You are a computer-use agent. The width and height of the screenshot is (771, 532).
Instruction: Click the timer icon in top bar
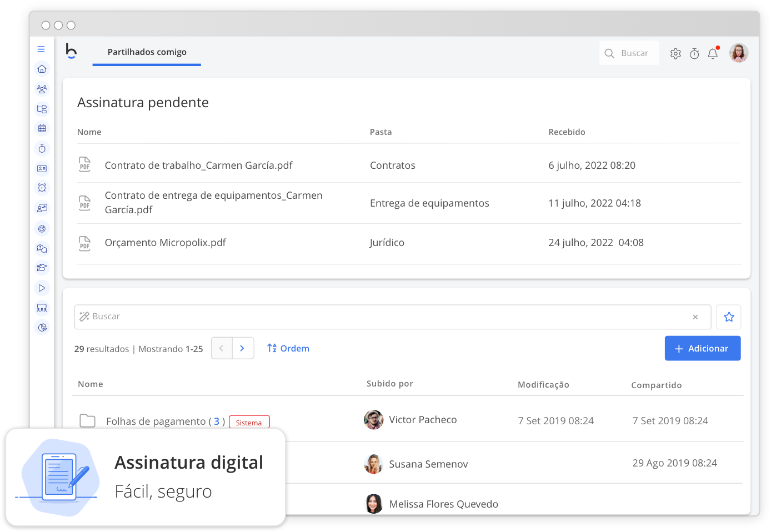tap(694, 53)
